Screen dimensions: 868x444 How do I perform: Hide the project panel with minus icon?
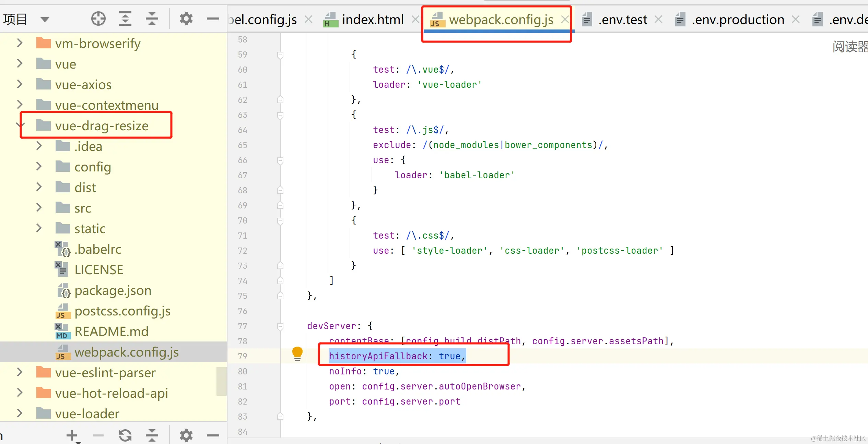point(213,19)
